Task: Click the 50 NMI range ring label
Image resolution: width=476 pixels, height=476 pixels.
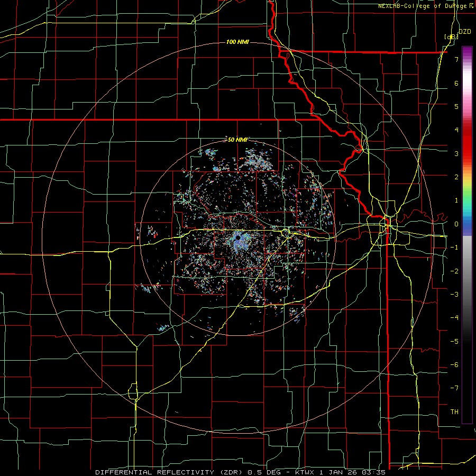Action: [237, 140]
